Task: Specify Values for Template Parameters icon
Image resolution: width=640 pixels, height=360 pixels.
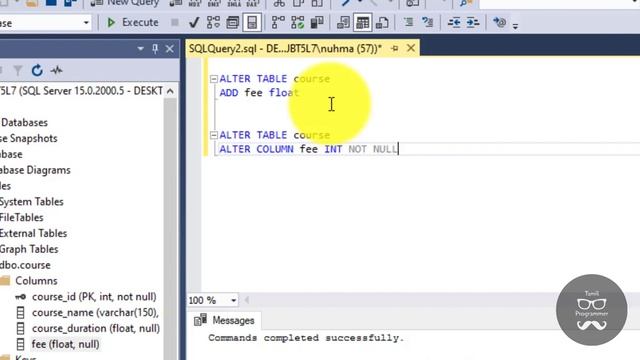Action: (499, 22)
